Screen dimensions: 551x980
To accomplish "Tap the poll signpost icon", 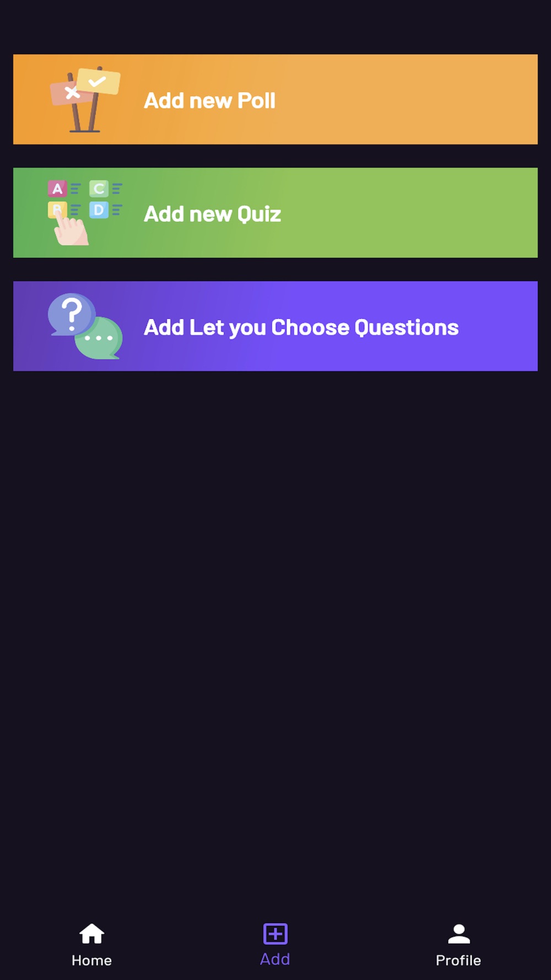I will [x=85, y=100].
